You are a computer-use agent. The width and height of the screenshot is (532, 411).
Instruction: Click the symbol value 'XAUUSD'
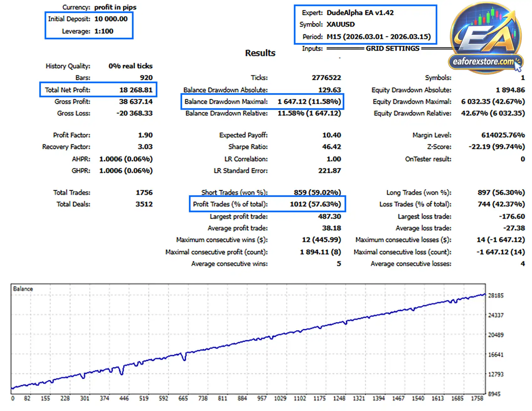pos(341,24)
